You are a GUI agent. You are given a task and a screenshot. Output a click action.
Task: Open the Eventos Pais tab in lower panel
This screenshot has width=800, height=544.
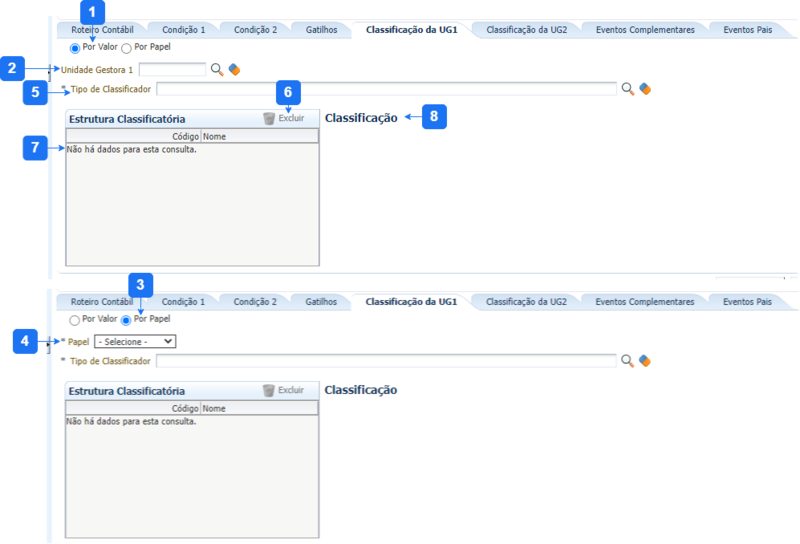click(747, 301)
